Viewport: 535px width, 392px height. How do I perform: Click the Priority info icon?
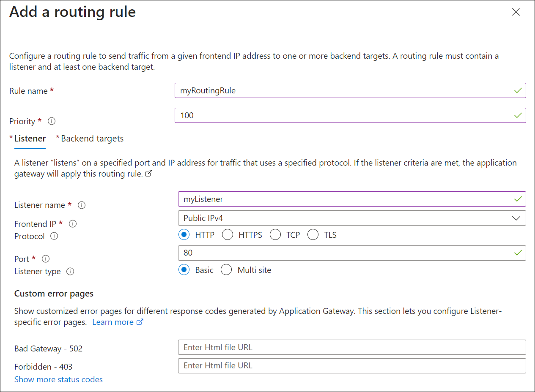pos(51,122)
